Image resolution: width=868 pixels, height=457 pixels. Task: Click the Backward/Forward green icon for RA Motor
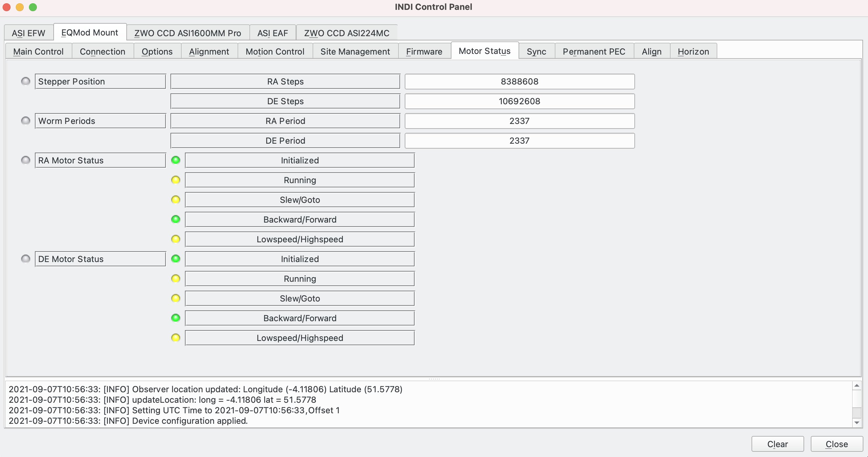175,220
